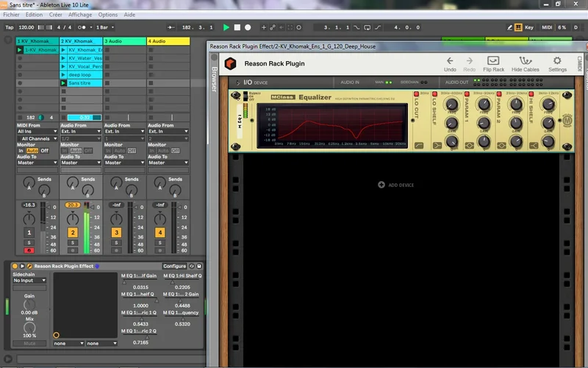The image size is (588, 368).
Task: Click the Configure button
Action: coord(174,266)
